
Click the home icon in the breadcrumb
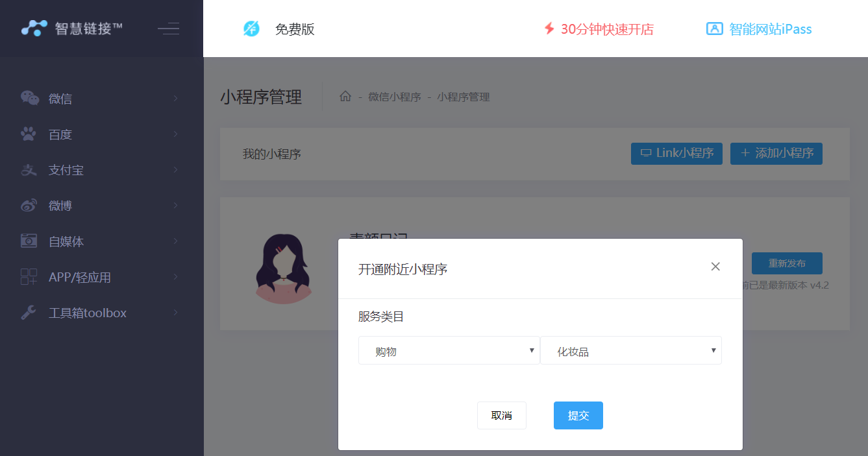tap(345, 97)
